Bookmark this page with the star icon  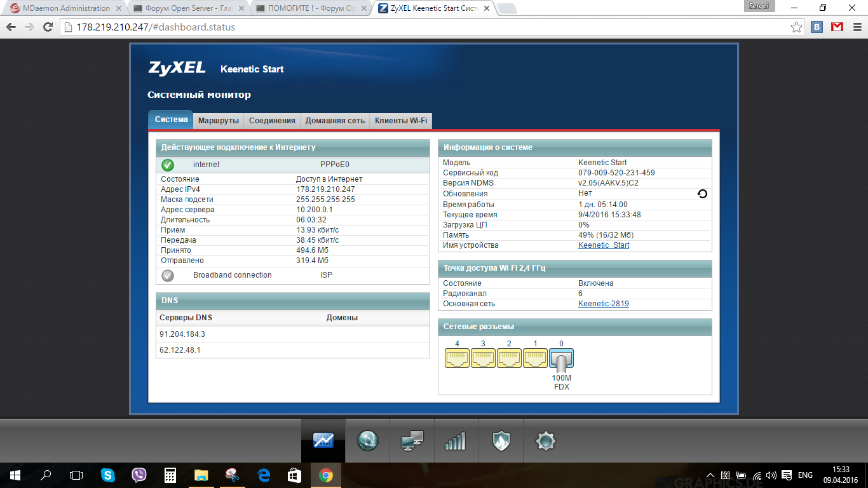point(796,27)
